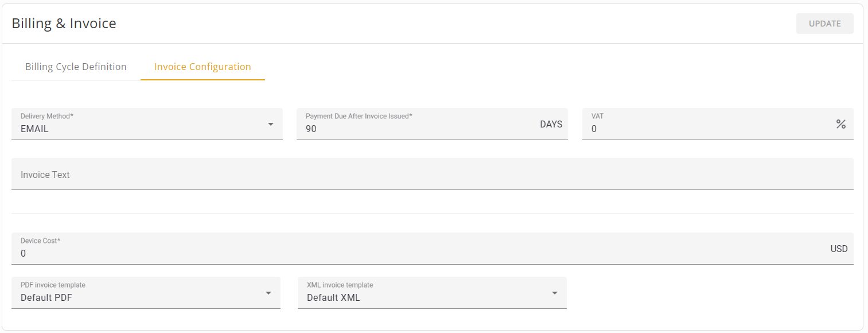
Task: Click the XML invoice template arrow icon
Action: click(554, 293)
